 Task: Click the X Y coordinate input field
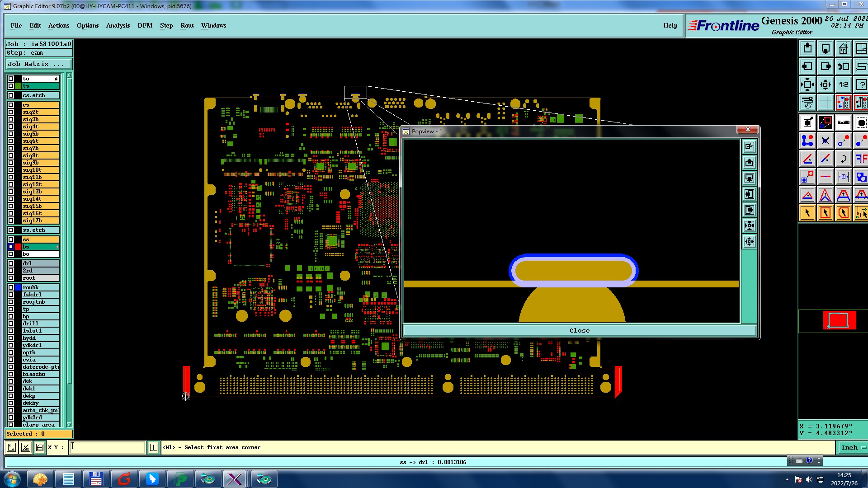coord(108,447)
